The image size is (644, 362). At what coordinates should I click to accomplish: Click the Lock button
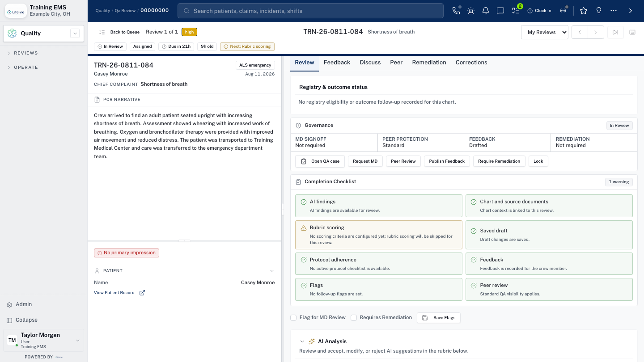pyautogui.click(x=538, y=161)
